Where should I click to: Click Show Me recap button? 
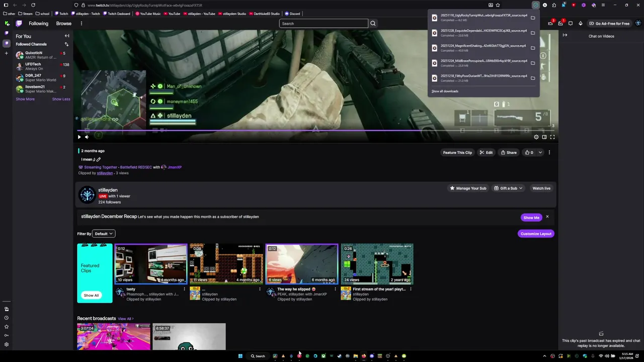pos(531,217)
